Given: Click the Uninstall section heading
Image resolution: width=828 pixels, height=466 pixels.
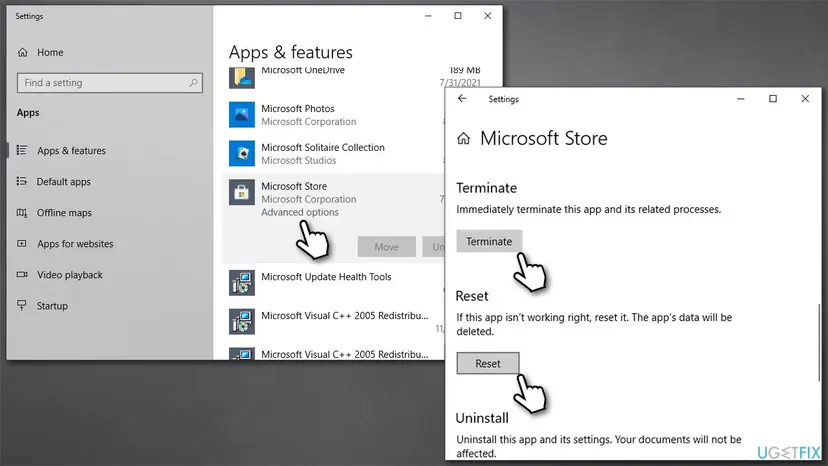Looking at the screenshot, I should pos(482,418).
